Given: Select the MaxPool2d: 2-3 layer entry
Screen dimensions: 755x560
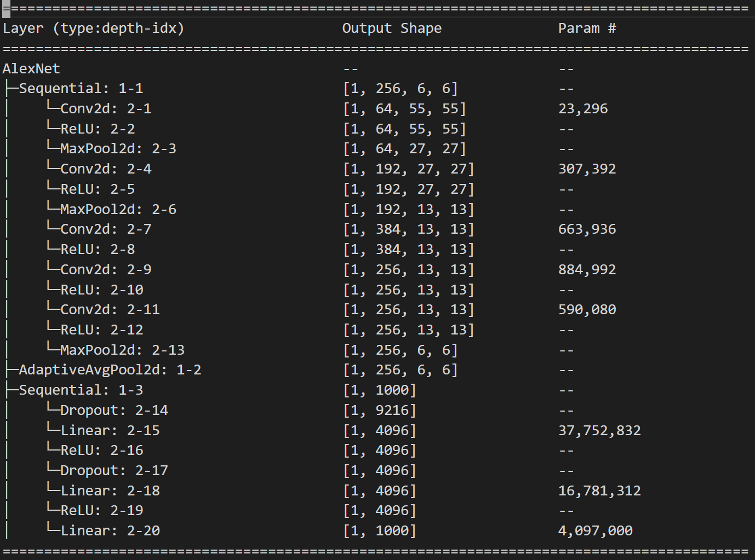Looking at the screenshot, I should point(118,149).
